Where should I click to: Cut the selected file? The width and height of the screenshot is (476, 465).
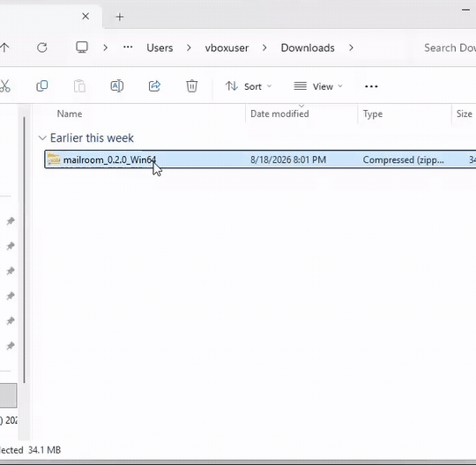tap(5, 86)
